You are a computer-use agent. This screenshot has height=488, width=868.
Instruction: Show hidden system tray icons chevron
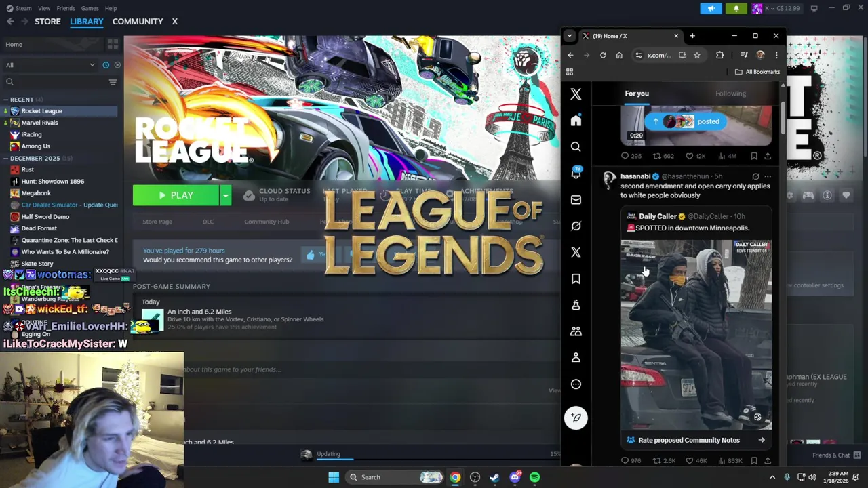click(772, 477)
